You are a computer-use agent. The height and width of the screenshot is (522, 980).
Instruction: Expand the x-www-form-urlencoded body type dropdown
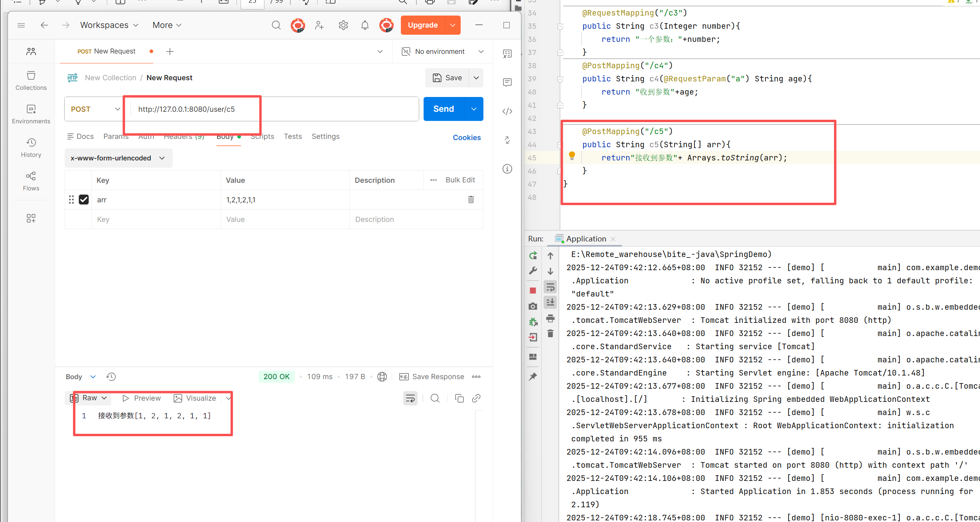pos(118,158)
